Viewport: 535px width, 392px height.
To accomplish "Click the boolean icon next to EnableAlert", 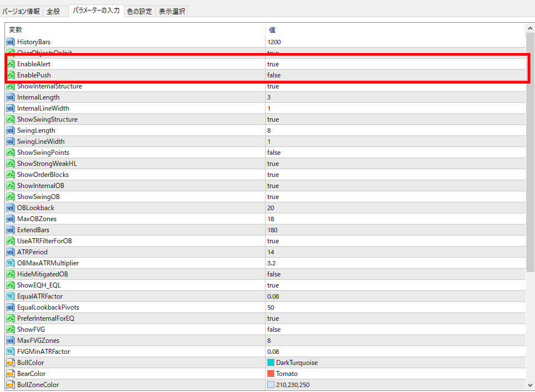I will pos(11,64).
